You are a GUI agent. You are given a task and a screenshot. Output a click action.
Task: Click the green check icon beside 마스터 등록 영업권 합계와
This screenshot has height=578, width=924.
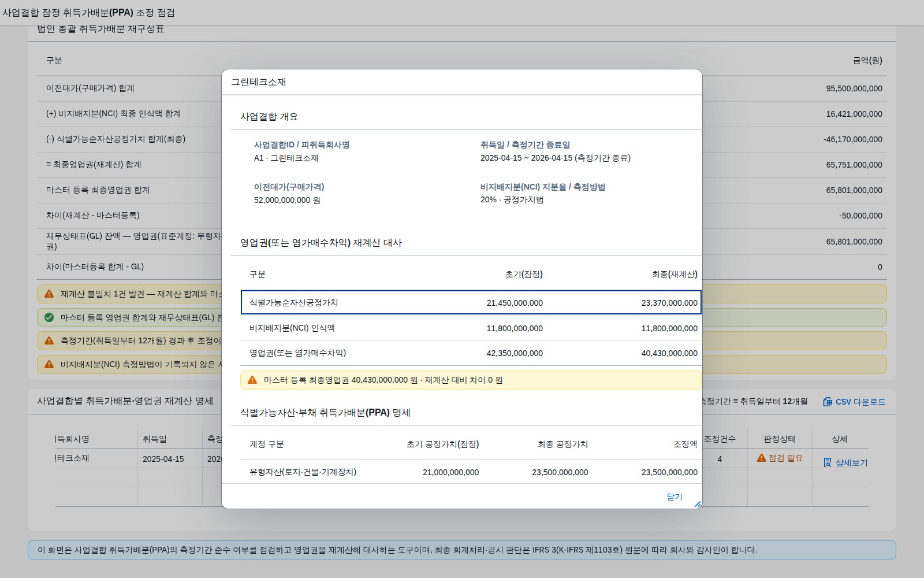pyautogui.click(x=49, y=317)
